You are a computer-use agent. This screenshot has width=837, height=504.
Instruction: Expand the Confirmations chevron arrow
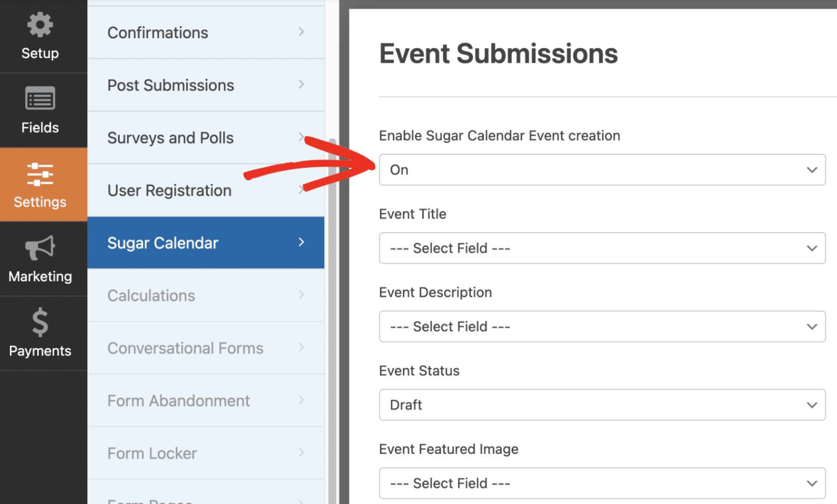click(x=301, y=32)
